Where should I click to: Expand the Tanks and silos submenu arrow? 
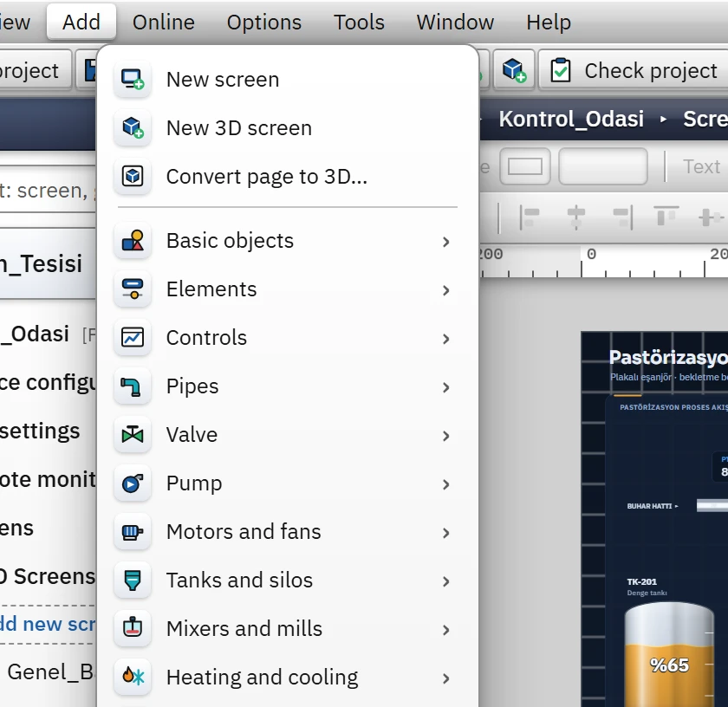tap(445, 581)
